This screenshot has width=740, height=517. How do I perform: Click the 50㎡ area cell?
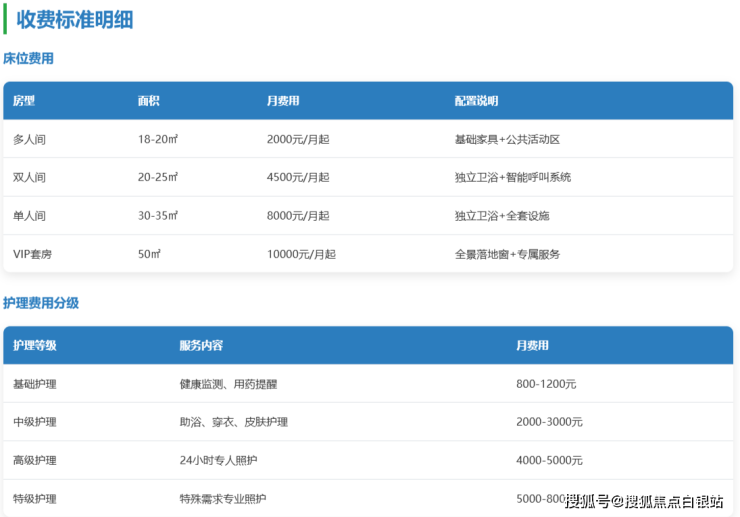pos(149,254)
